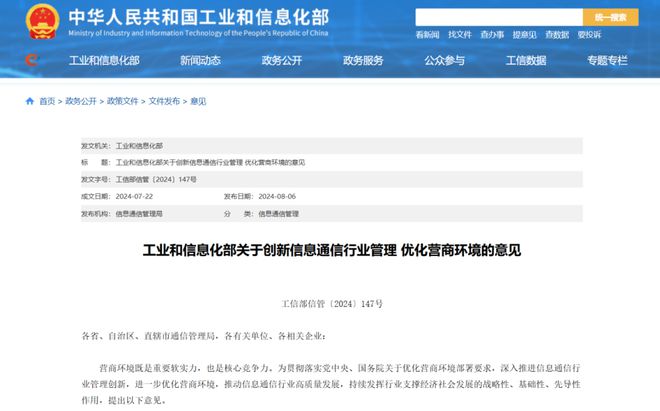Image resolution: width=660 pixels, height=411 pixels.
Task: Click the 发布机构 value 信息通信管理局
Action: pos(139,214)
